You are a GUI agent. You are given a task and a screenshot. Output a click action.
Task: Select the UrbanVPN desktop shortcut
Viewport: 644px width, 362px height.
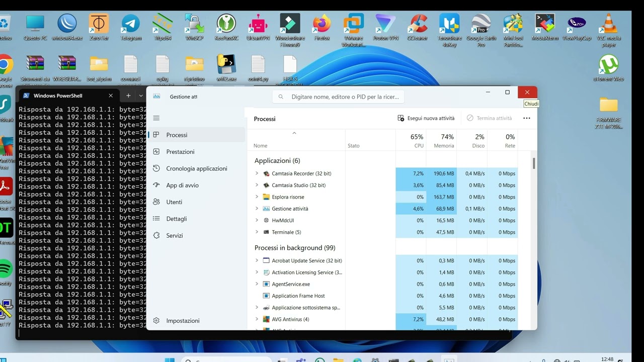click(258, 28)
